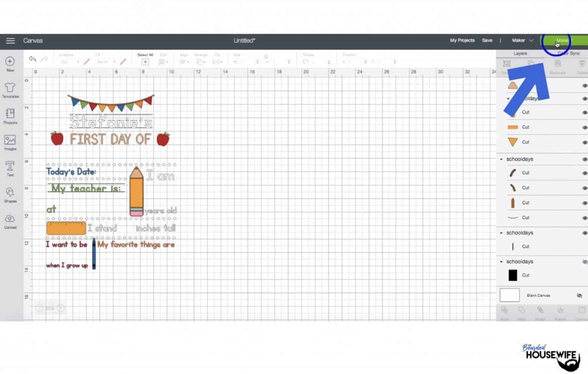Switch to the Layers tab
Screen dimensions: 588x374
point(520,53)
